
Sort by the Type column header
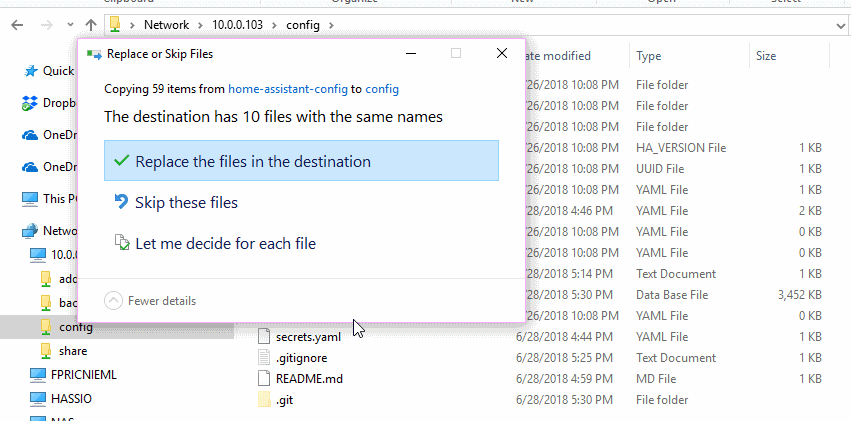649,56
